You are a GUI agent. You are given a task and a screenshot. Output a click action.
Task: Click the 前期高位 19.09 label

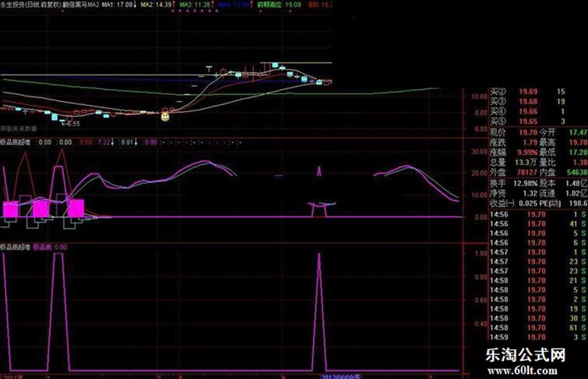coord(279,5)
